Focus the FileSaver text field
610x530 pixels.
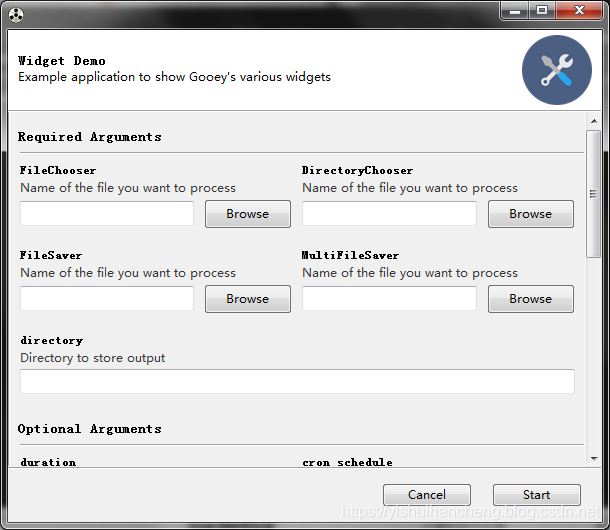tap(107, 298)
